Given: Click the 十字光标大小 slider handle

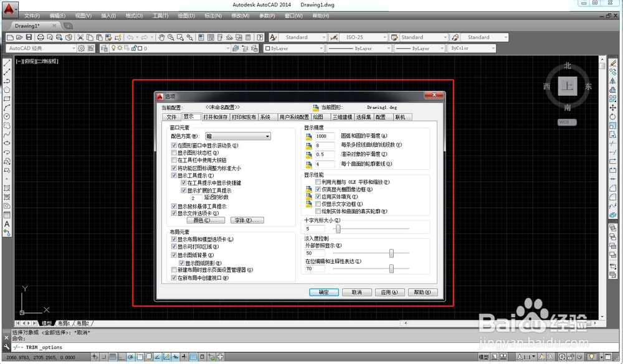Looking at the screenshot, I should pyautogui.click(x=338, y=228).
